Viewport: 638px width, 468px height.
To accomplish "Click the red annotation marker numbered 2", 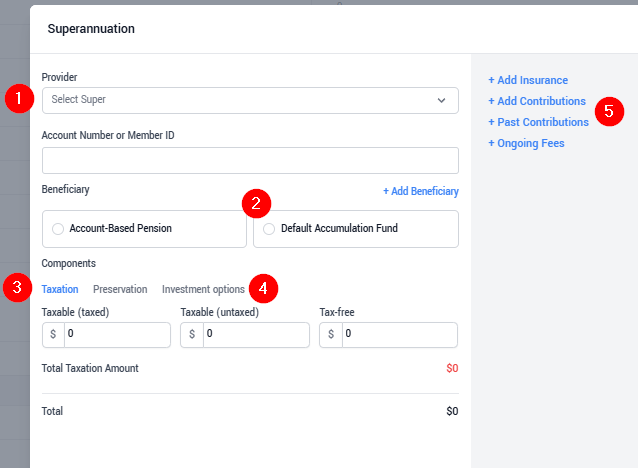I will pyautogui.click(x=256, y=203).
